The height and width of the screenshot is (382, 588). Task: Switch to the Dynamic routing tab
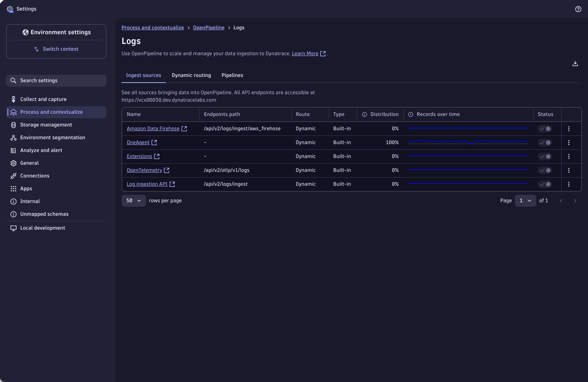coord(191,75)
